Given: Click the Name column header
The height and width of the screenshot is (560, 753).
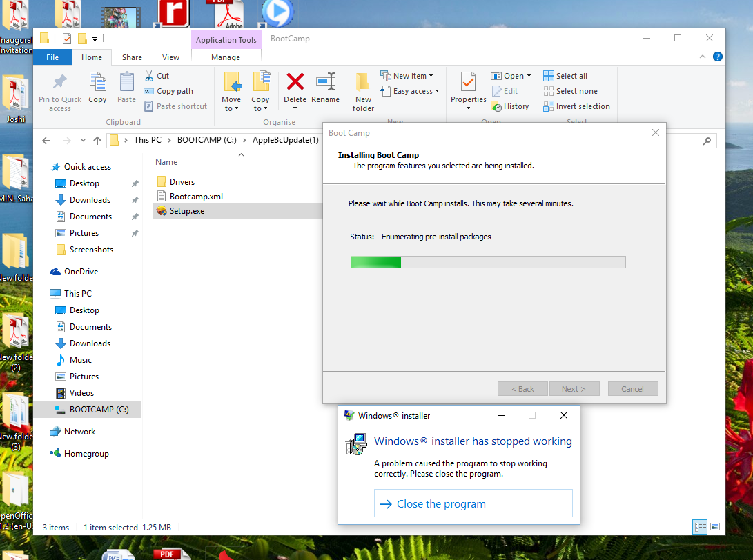Looking at the screenshot, I should pyautogui.click(x=166, y=162).
